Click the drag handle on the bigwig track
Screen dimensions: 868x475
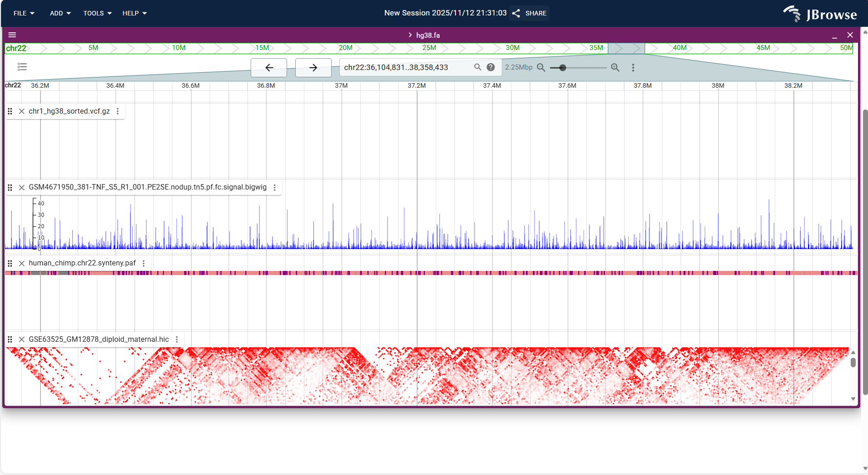point(10,187)
